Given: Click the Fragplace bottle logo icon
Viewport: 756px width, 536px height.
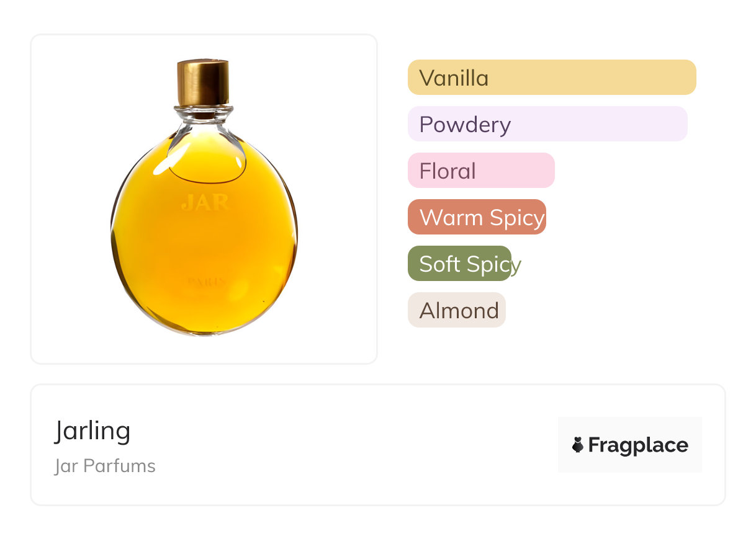Looking at the screenshot, I should [578, 445].
